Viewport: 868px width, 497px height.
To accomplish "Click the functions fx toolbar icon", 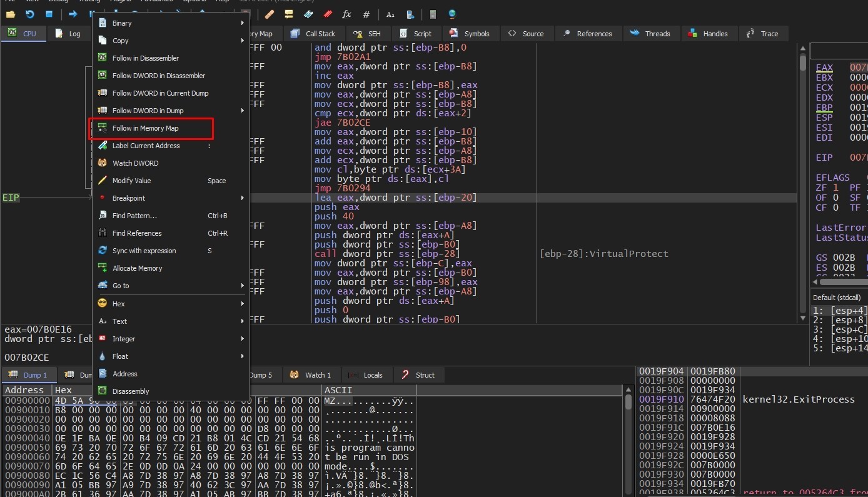I will coord(346,14).
